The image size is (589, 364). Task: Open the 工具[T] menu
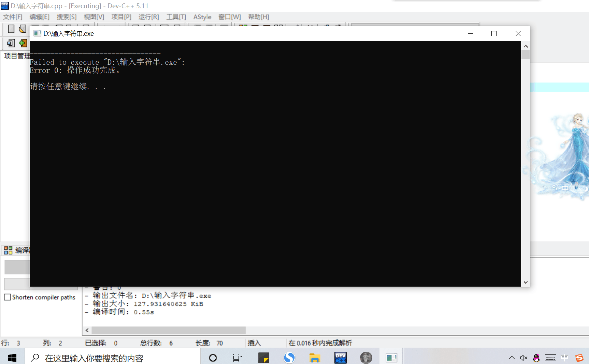(x=176, y=17)
